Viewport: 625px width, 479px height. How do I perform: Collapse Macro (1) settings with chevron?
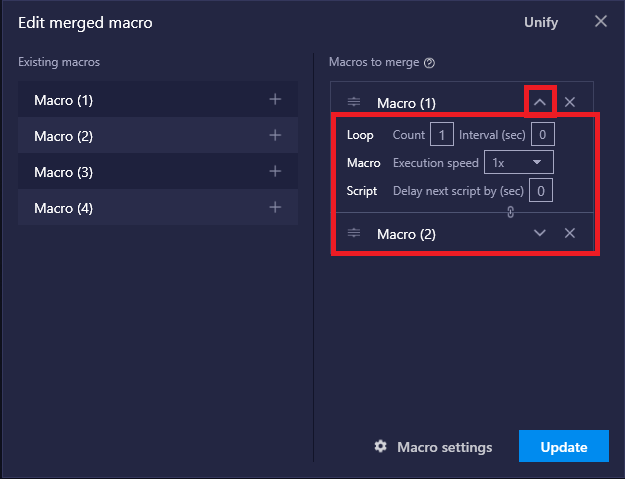(x=540, y=102)
